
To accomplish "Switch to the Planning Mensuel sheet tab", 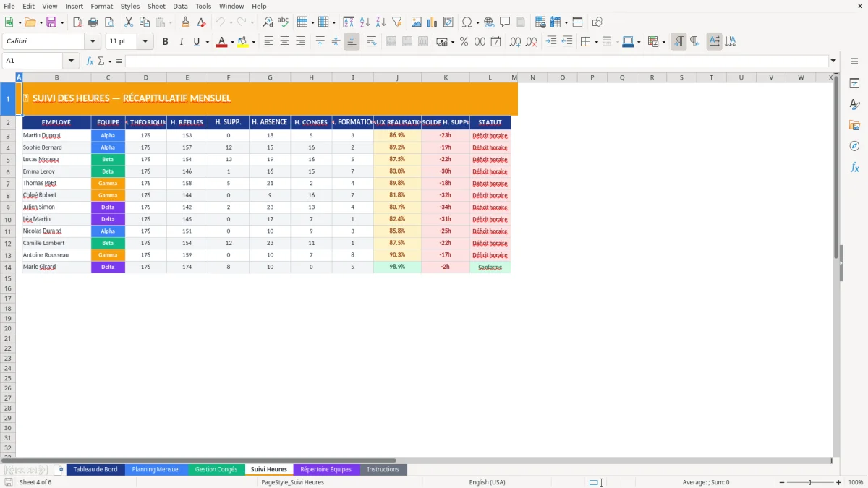I will click(156, 469).
